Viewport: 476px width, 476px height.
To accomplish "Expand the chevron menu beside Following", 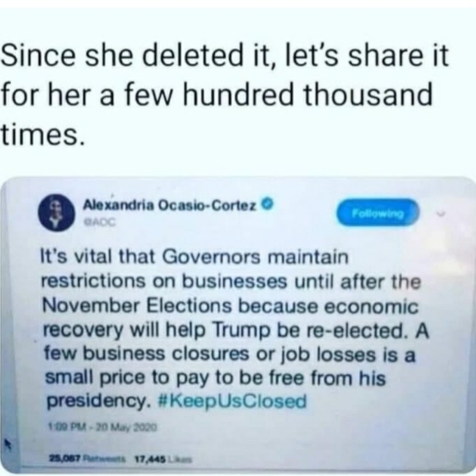I will click(x=441, y=214).
